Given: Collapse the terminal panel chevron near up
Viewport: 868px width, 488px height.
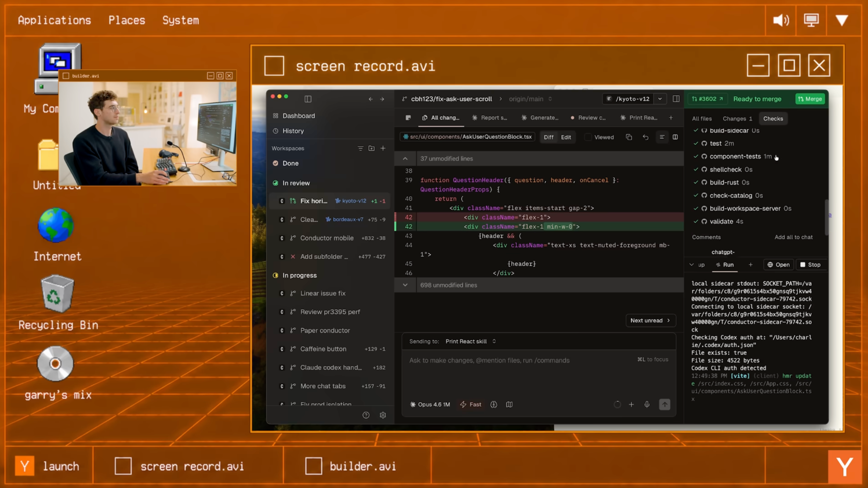Looking at the screenshot, I should 692,265.
